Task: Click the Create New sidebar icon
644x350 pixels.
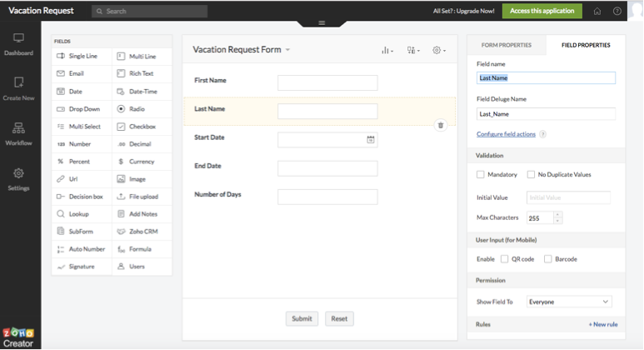Action: point(18,88)
